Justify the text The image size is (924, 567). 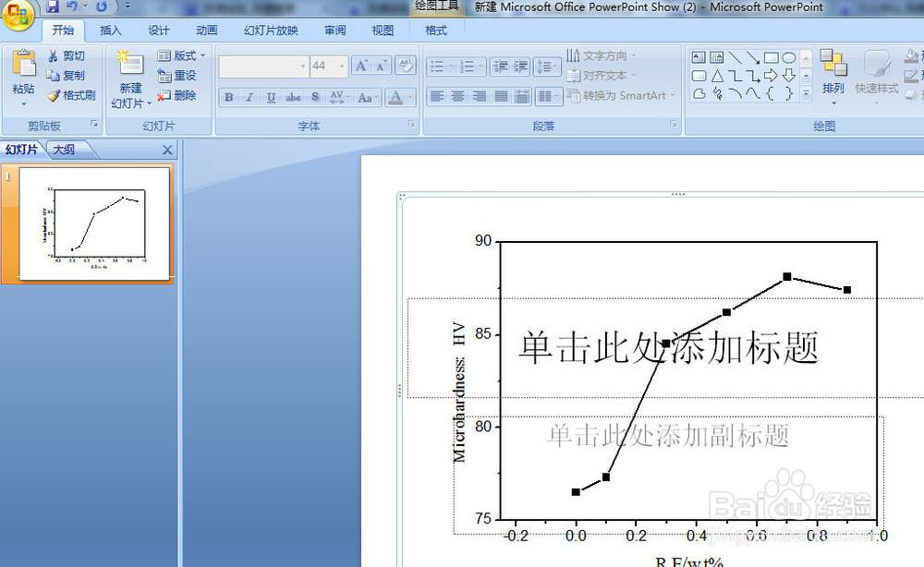pyautogui.click(x=501, y=96)
